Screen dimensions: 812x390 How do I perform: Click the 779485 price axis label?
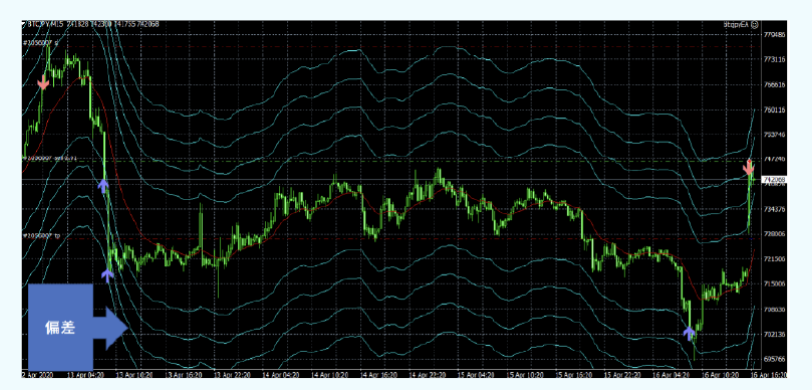click(775, 35)
